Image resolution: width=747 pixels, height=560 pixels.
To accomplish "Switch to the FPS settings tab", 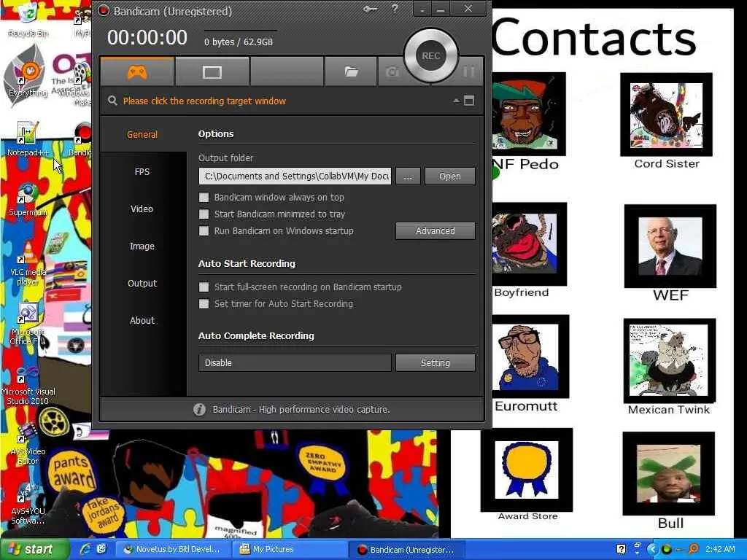I will click(142, 171).
